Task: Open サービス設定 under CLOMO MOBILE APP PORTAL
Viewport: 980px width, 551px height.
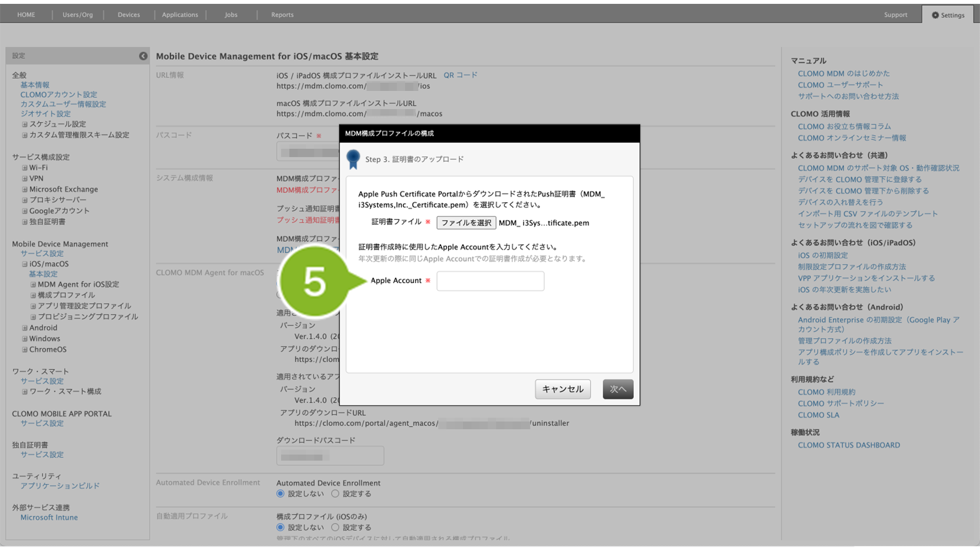Action: point(42,424)
